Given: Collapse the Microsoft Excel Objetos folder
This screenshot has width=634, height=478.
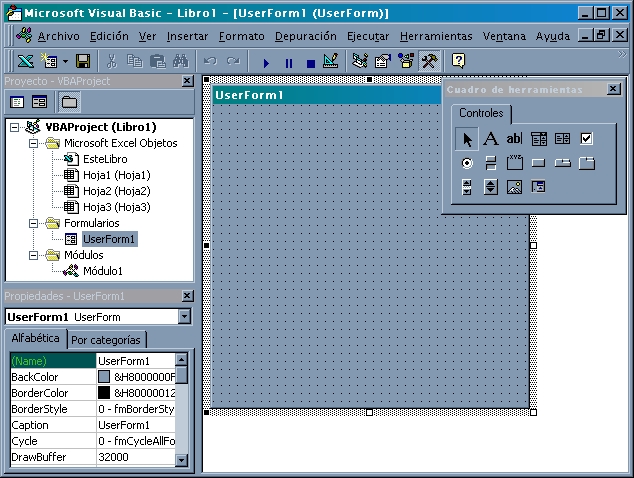Looking at the screenshot, I should pyautogui.click(x=34, y=143).
